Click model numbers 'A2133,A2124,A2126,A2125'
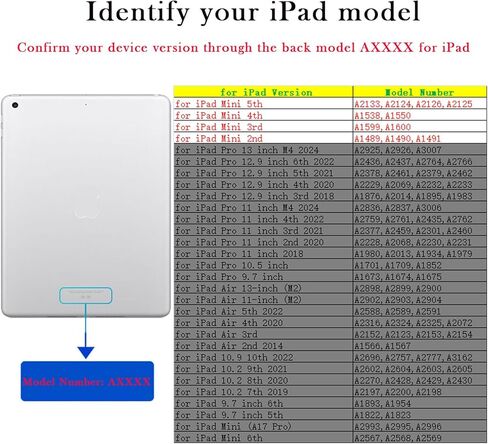 (413, 104)
